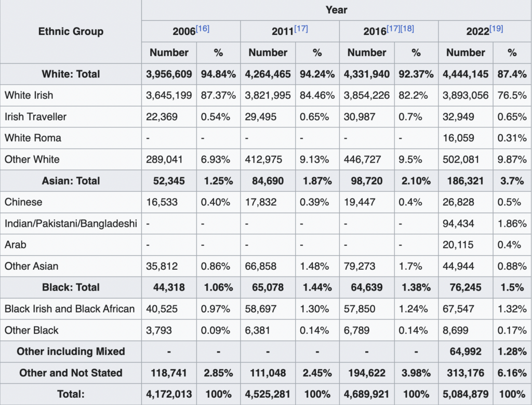The image size is (532, 405).
Task: Click the Ethnic Group column header
Action: 71,32
